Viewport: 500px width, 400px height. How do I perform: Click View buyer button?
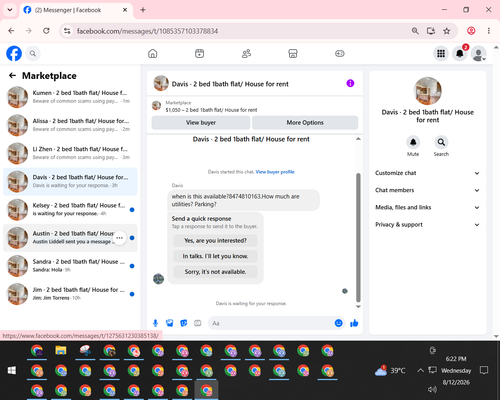coord(201,123)
